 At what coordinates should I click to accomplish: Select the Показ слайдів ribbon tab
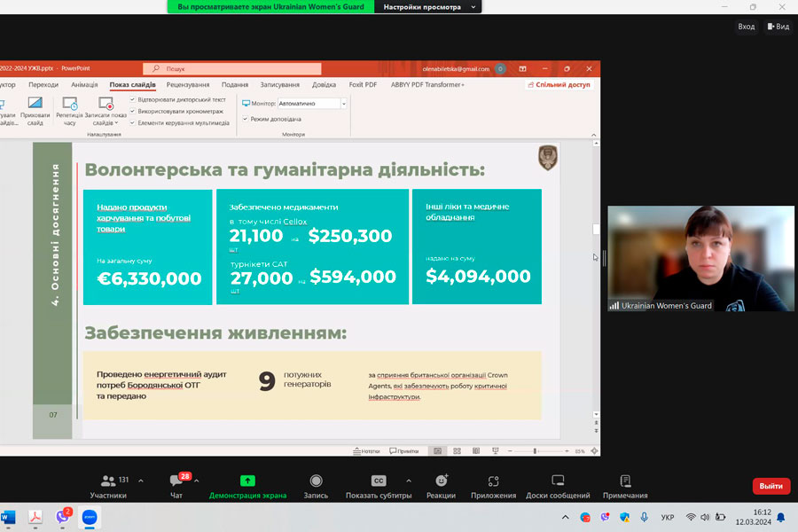[x=132, y=84]
